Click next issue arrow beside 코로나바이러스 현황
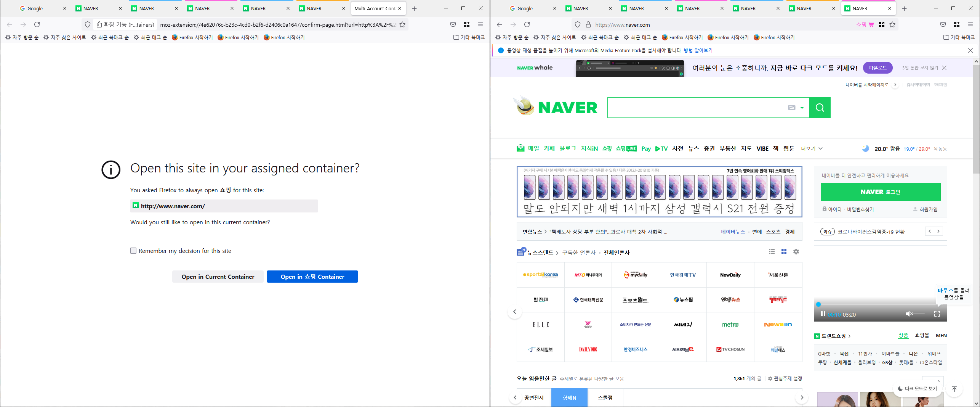The width and height of the screenshot is (980, 407). [938, 231]
